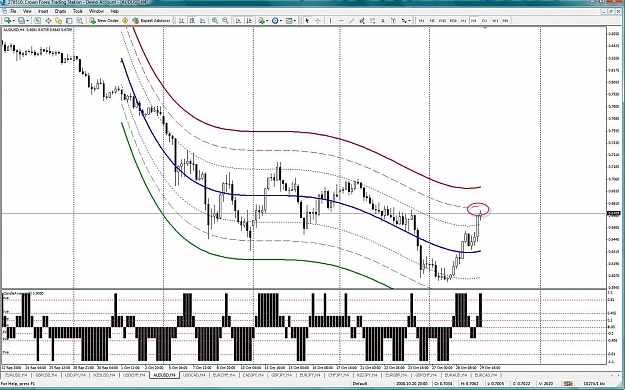Show the Navigator panel icon
Viewport: 625px width, 390px height.
58,20
